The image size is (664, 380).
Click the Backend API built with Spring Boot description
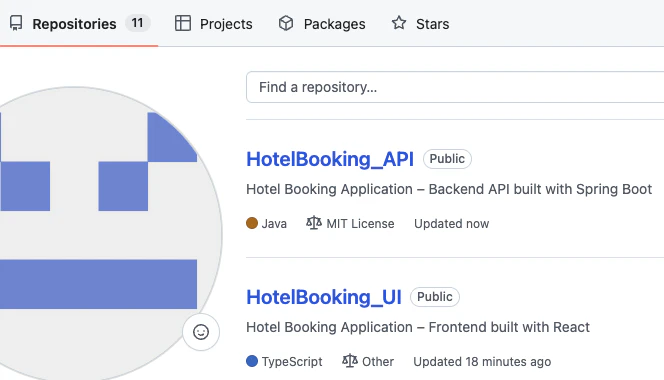click(449, 189)
